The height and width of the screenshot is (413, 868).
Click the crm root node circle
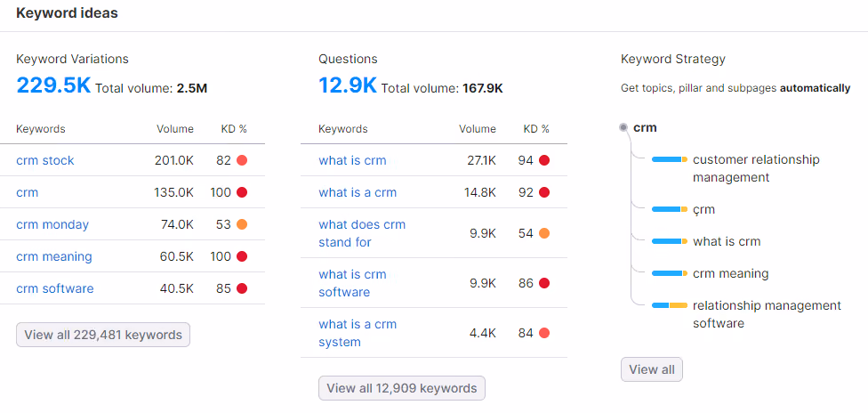(623, 127)
